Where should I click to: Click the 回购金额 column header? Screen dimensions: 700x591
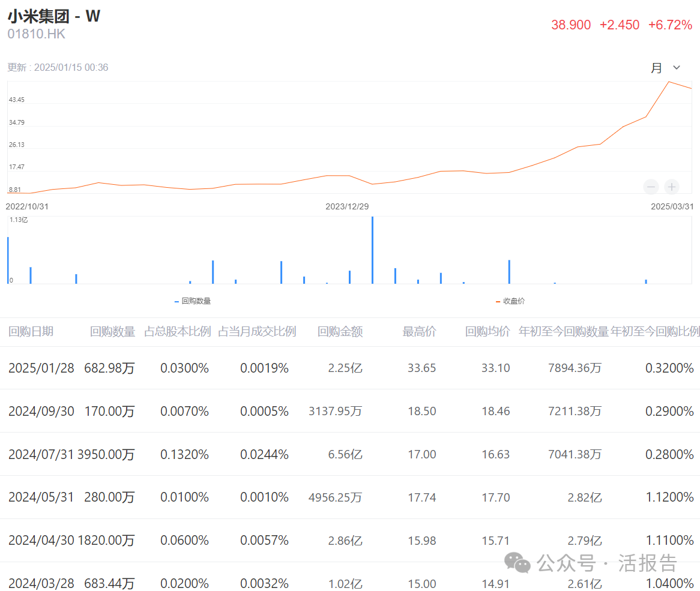[x=340, y=331]
